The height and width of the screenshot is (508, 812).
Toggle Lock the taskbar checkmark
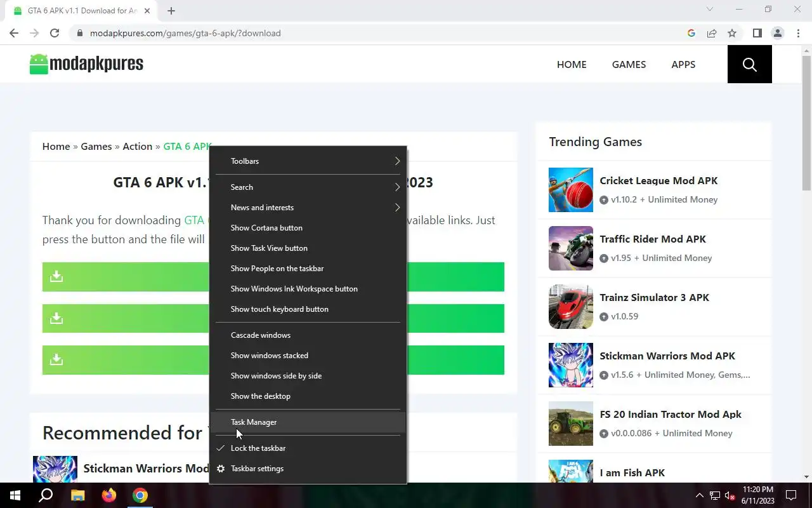pos(221,448)
